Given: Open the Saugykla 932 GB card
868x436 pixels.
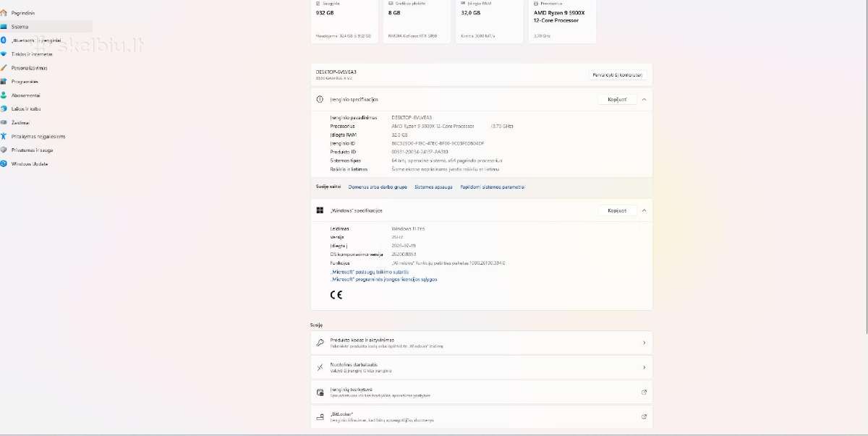Looking at the screenshot, I should click(x=344, y=21).
